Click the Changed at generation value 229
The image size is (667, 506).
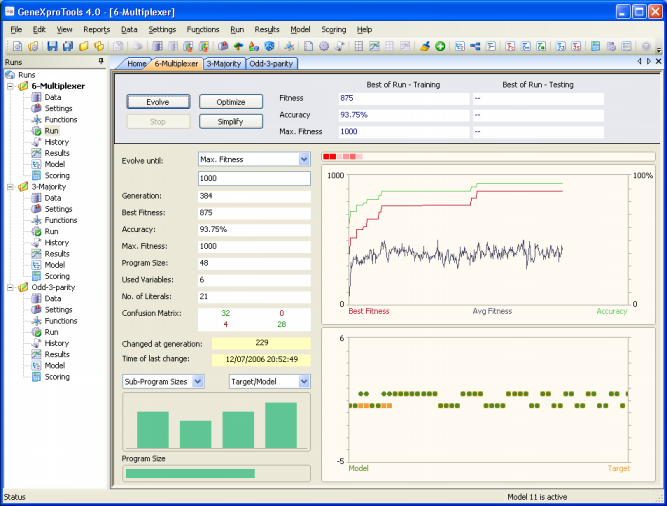[x=261, y=343]
